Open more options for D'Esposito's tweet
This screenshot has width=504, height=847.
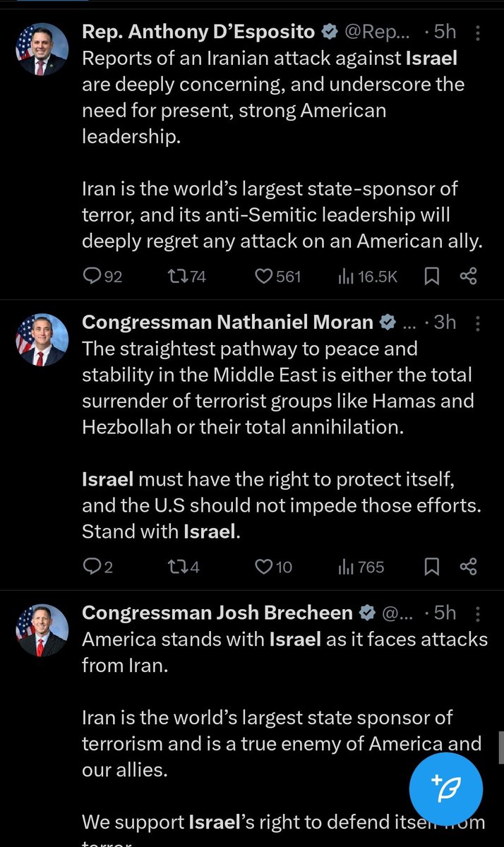(x=478, y=33)
